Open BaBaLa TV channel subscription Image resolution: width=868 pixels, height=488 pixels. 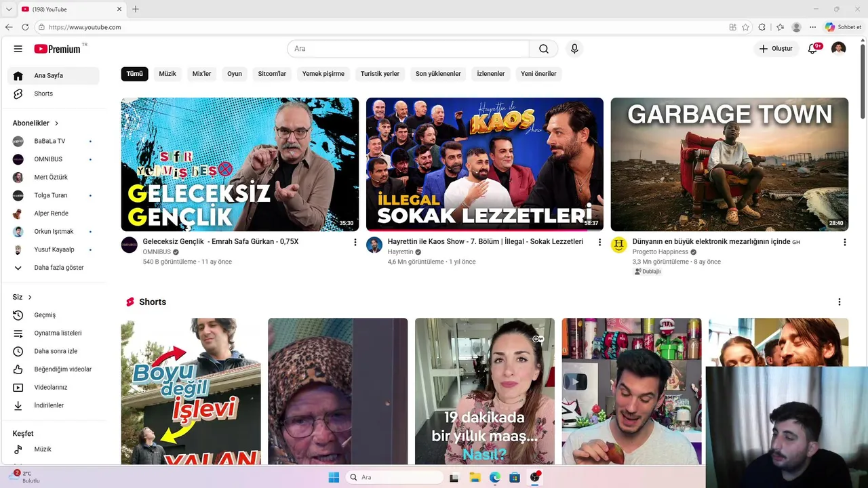54,141
